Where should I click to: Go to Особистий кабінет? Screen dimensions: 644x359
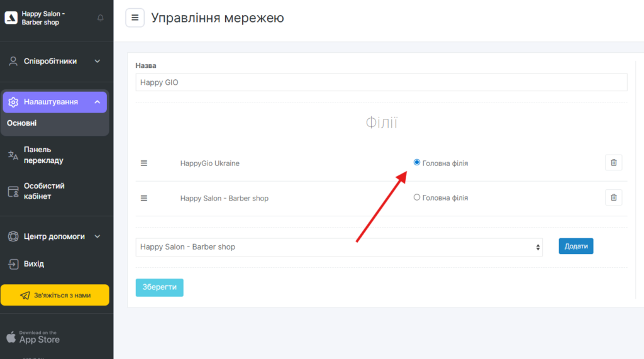click(44, 191)
